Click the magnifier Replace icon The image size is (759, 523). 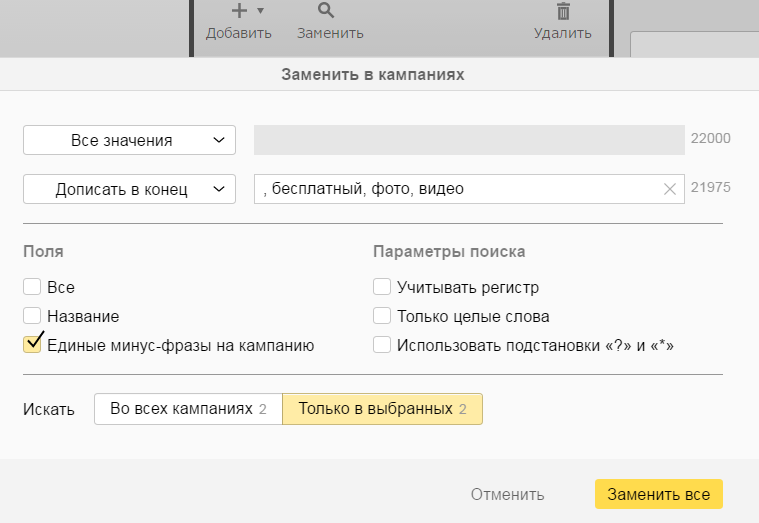coord(327,11)
